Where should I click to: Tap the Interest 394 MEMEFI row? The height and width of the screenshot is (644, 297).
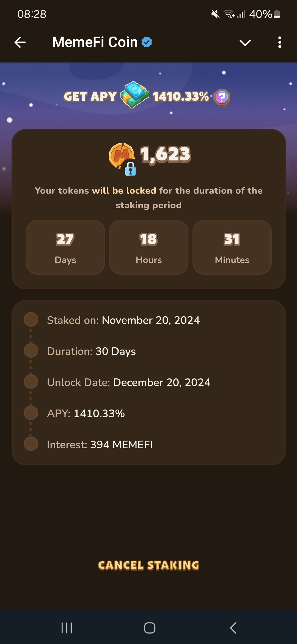point(100,444)
